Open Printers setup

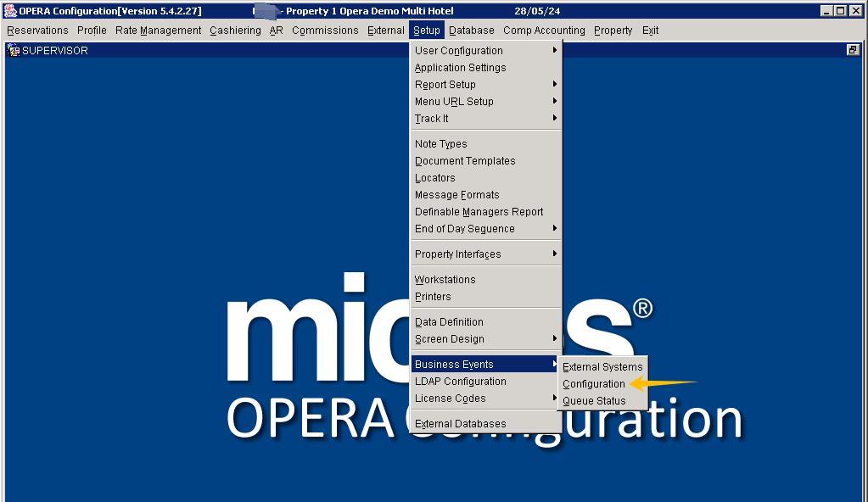pyautogui.click(x=486, y=297)
